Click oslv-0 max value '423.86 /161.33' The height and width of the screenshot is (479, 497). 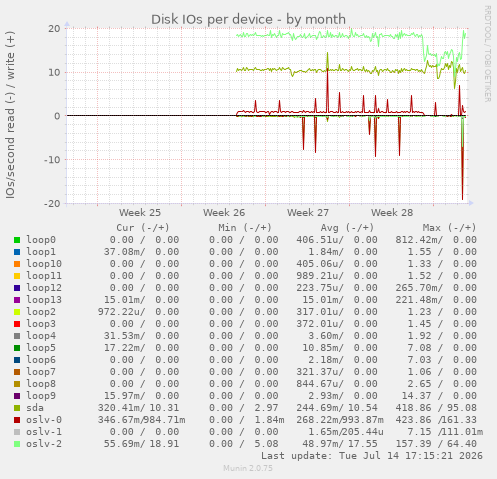436,420
